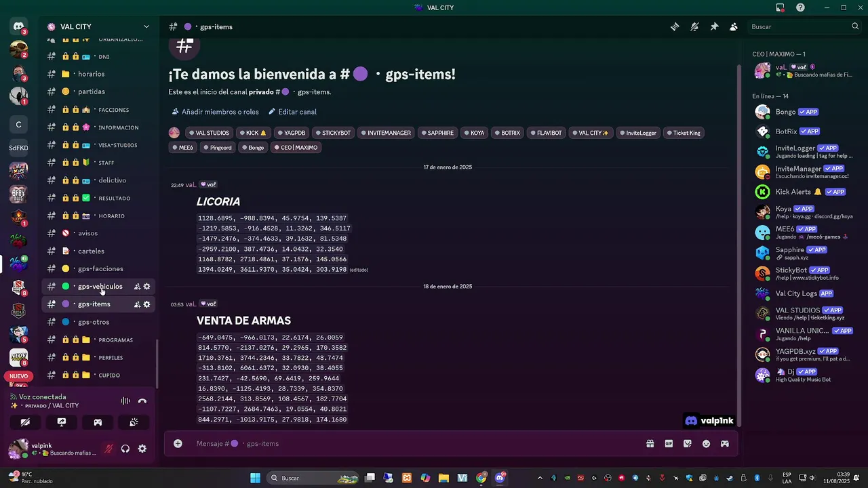Open the FACCIONES channel
Screen dimensions: 868x488
[x=98, y=110]
